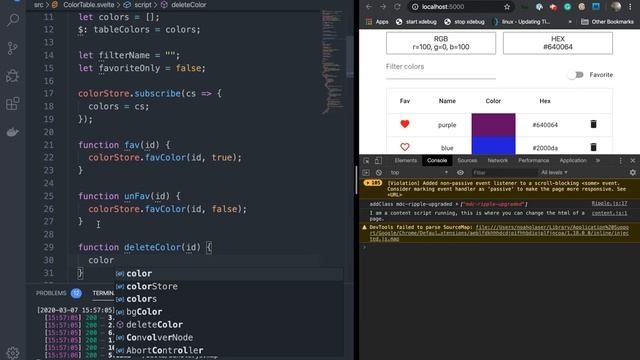Expand the mdc-ripple-upgraded array in console
This screenshot has height=360, width=640.
pos(457,204)
